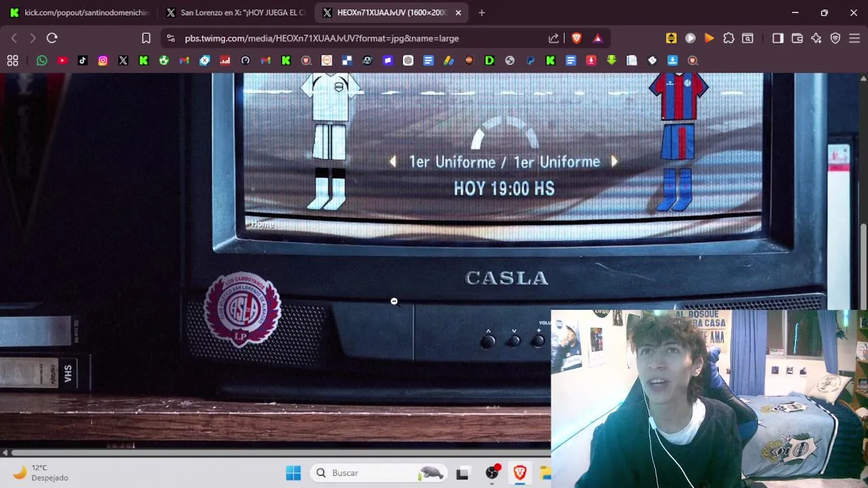Screen dimensions: 868x488
Task: Go back to previous page
Action: pos(14,39)
